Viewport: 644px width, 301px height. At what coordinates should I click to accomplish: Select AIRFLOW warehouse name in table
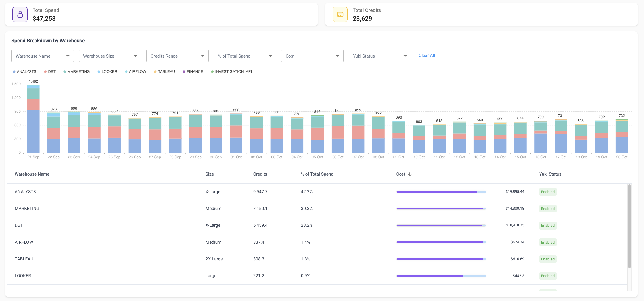pos(24,242)
